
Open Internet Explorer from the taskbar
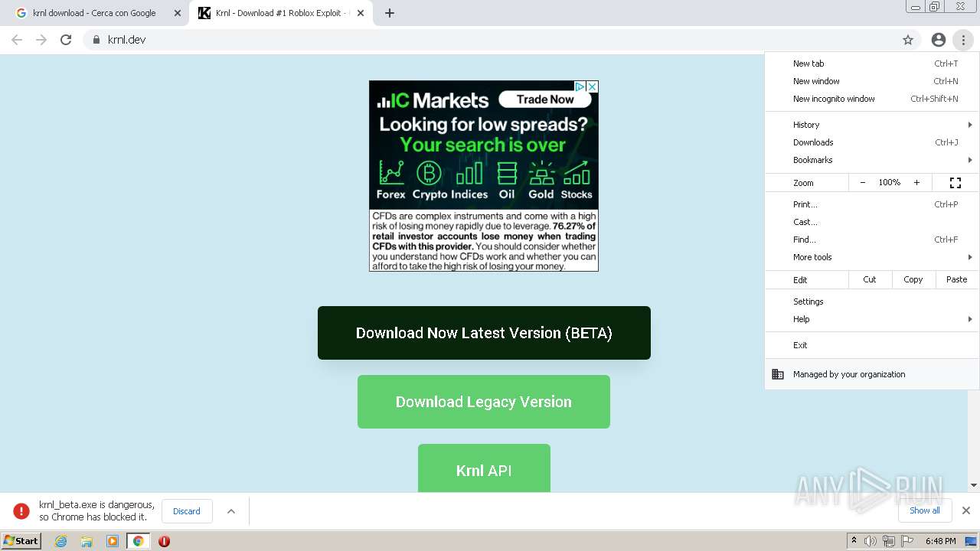click(x=61, y=541)
